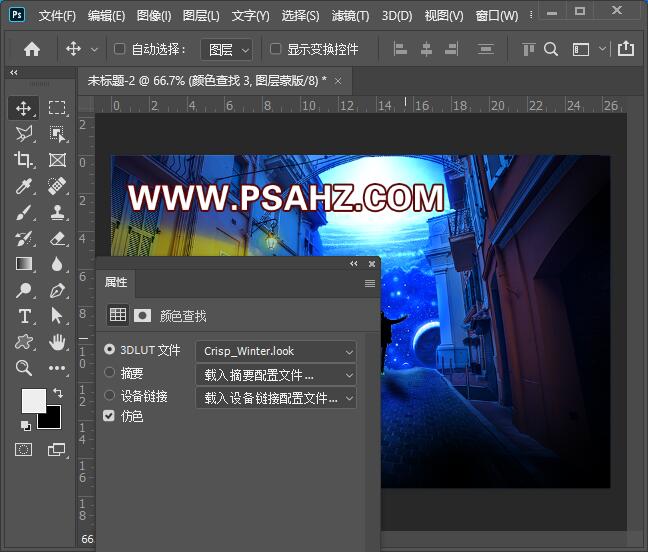This screenshot has width=648, height=552.
Task: Open the 文件(F) menu
Action: (57, 16)
